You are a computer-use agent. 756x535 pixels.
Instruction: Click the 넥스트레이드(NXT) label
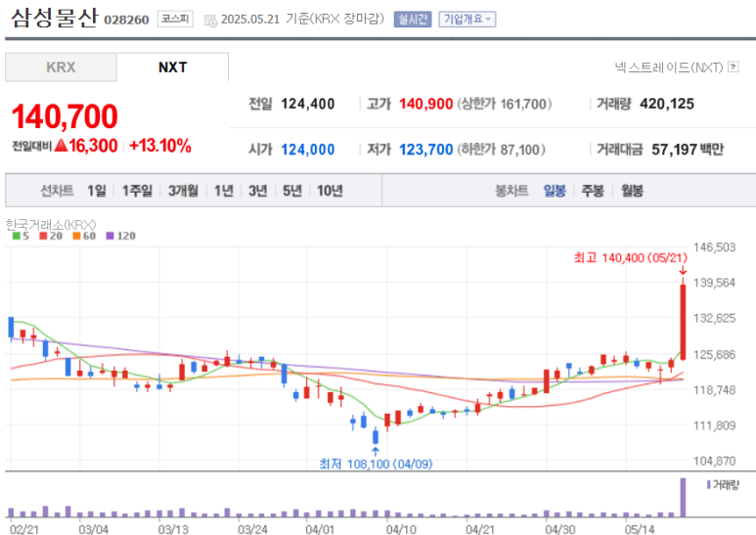pos(669,67)
